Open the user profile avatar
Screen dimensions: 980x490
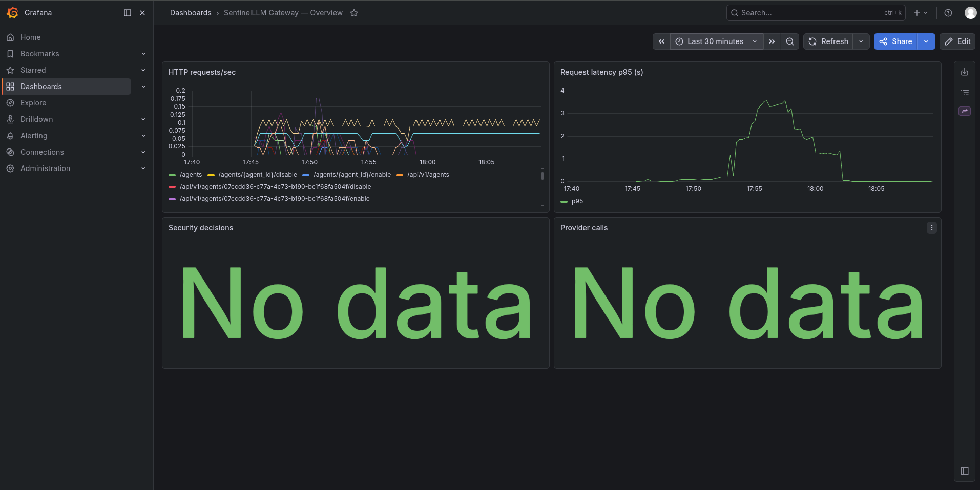click(x=970, y=13)
